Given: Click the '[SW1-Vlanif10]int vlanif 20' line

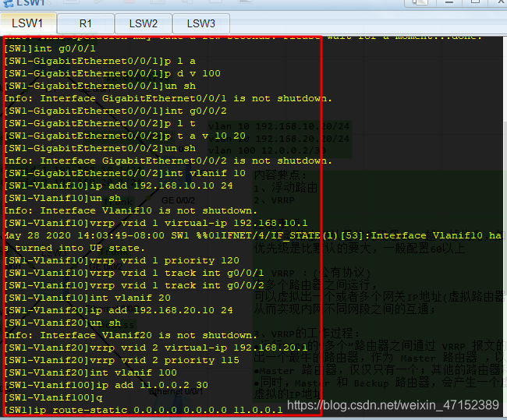Looking at the screenshot, I should click(87, 298).
